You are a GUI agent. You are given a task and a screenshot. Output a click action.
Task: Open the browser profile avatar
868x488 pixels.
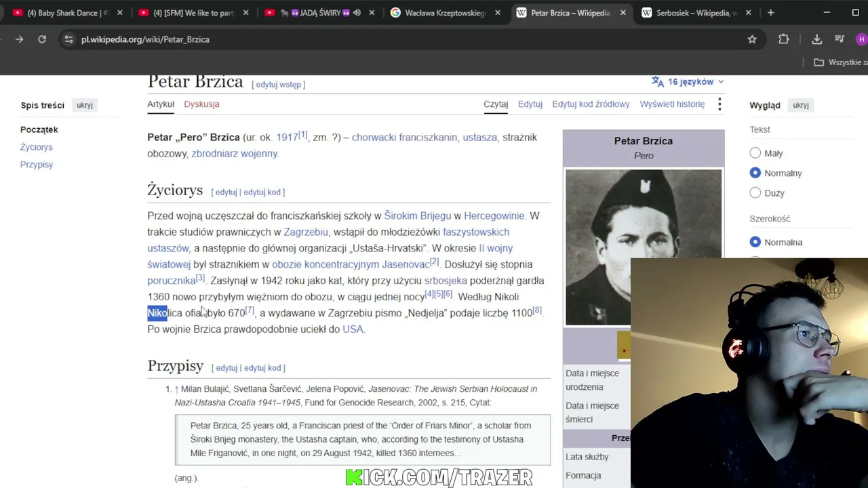[862, 39]
